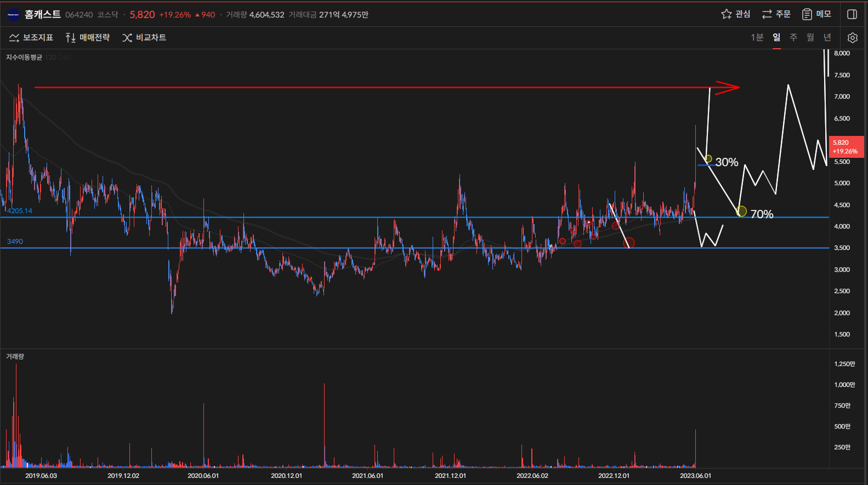Click the 2019.06.03 date axis label
Image resolution: width=868 pixels, height=485 pixels.
coord(41,476)
